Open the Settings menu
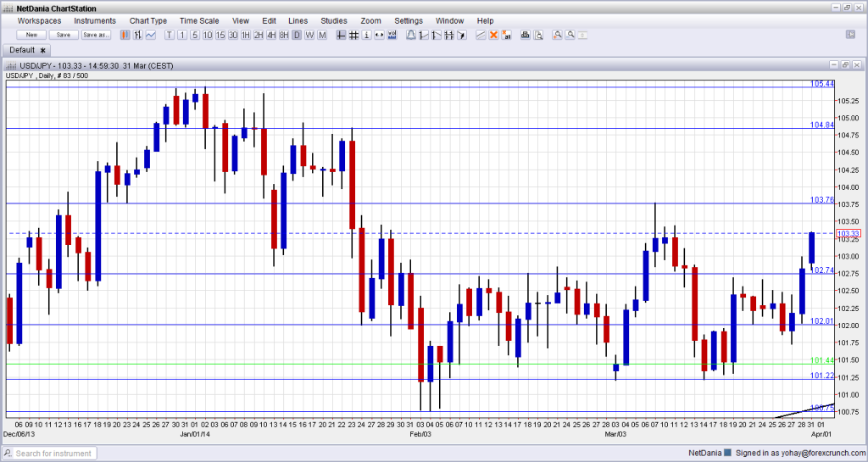868x462 pixels. (409, 21)
